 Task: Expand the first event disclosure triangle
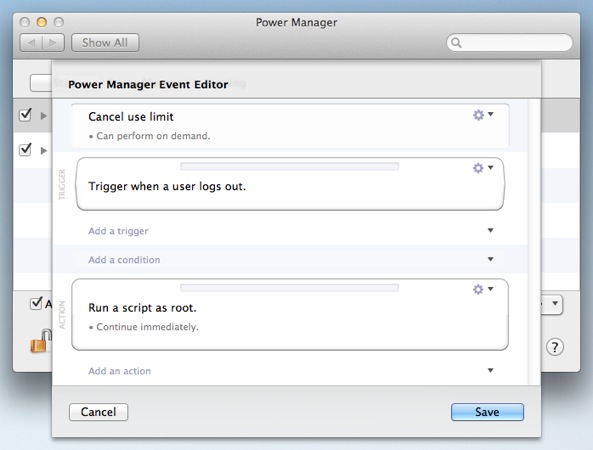(x=44, y=116)
